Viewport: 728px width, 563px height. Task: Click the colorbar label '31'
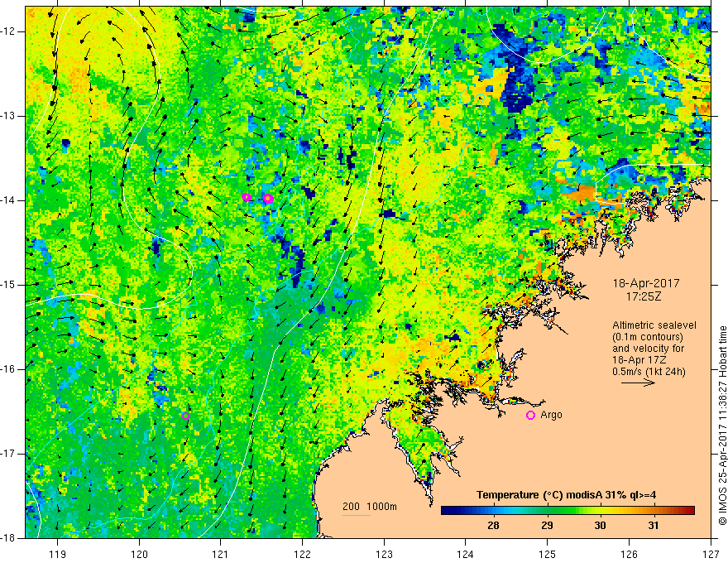coord(654,526)
